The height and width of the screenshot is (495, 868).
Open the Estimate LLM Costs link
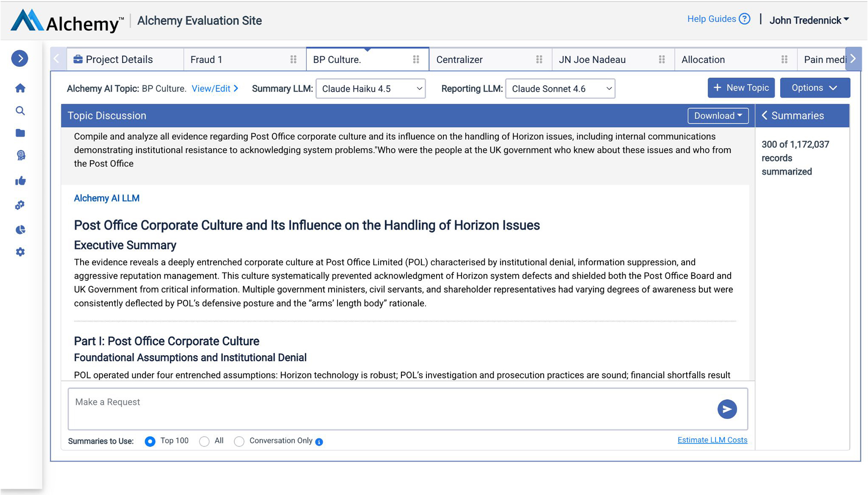(x=712, y=440)
